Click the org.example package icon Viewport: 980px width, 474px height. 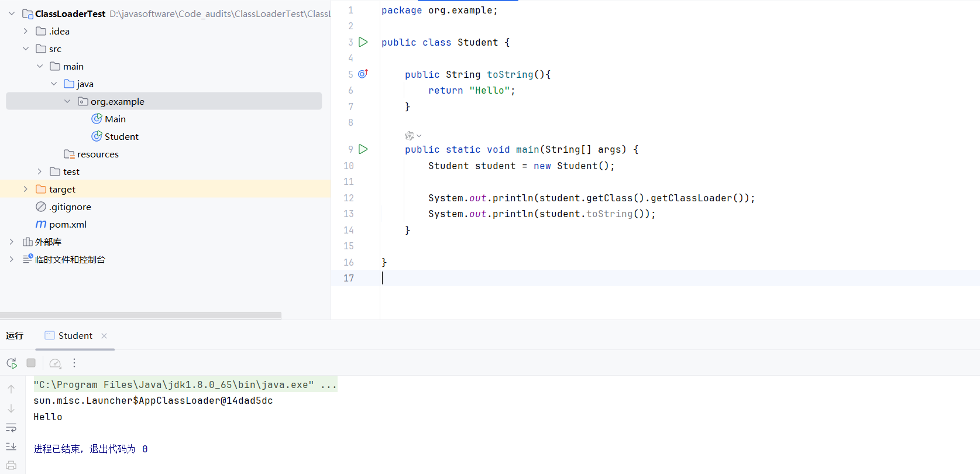83,101
